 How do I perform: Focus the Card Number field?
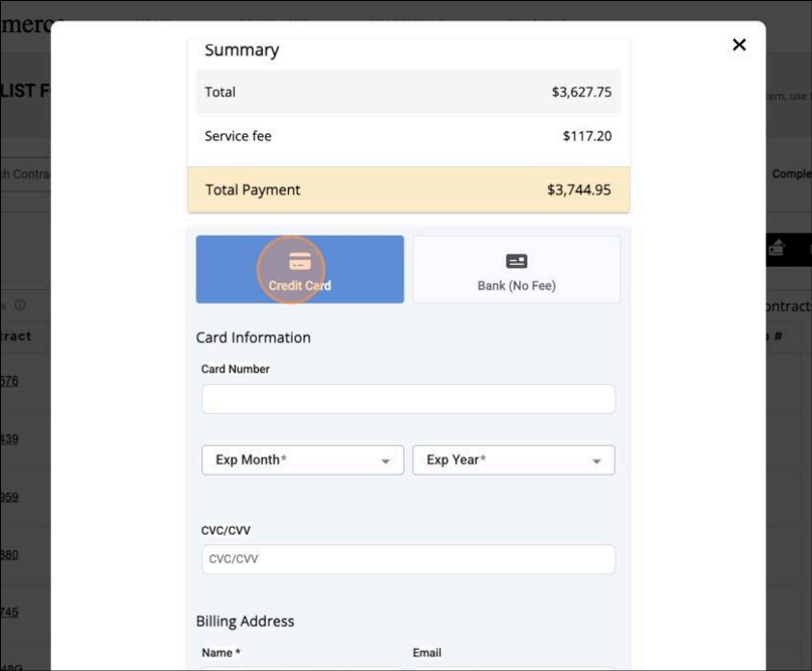(408, 399)
